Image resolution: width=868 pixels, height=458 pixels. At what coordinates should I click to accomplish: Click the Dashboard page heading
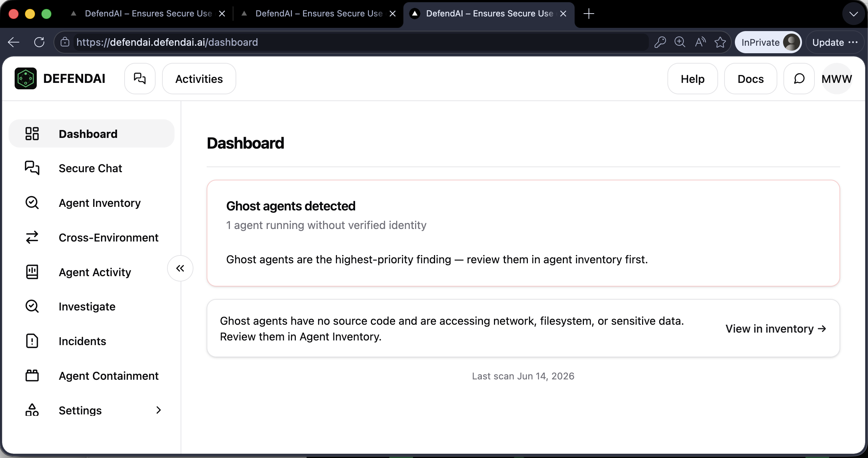pos(246,143)
